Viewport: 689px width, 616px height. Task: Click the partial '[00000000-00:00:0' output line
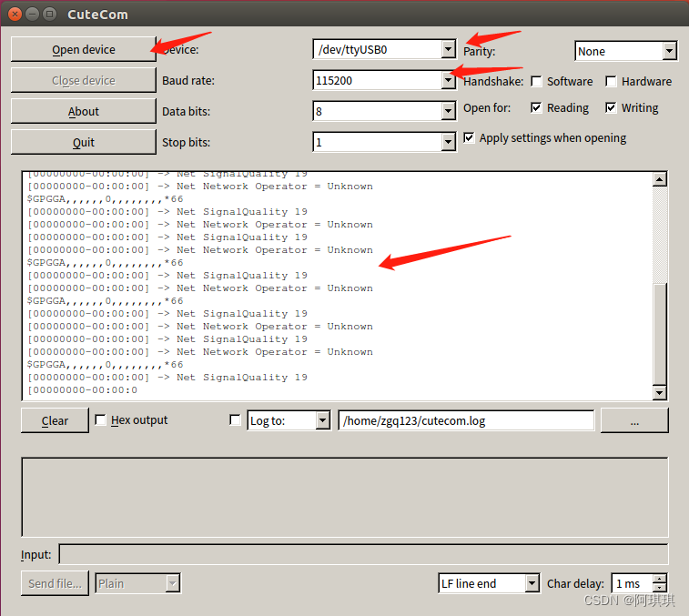coord(82,389)
